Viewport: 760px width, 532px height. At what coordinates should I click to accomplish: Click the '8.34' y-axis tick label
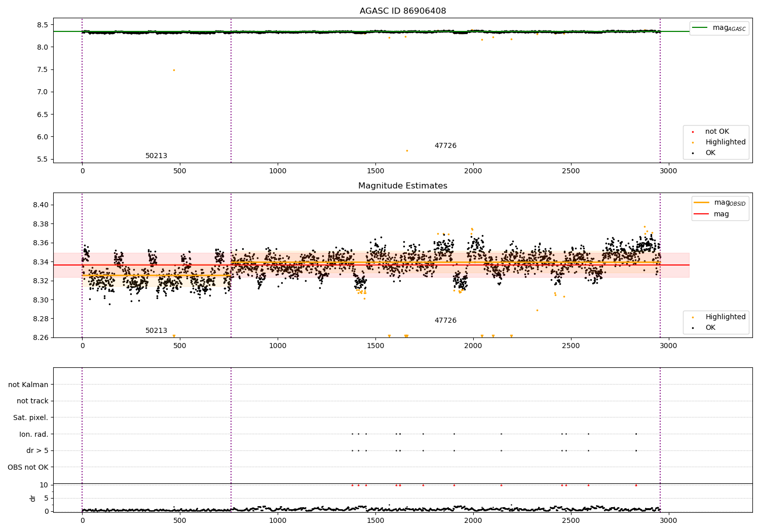41,262
